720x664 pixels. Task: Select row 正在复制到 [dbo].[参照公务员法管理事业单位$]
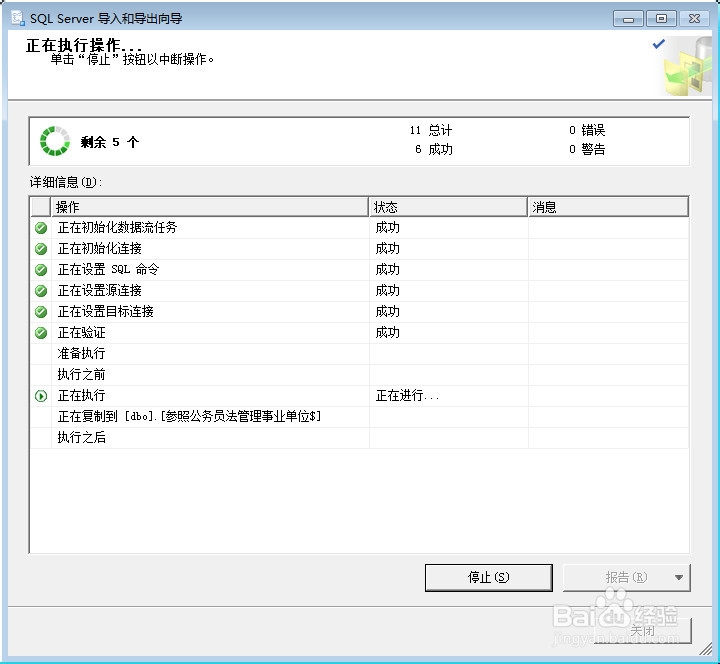(359, 417)
